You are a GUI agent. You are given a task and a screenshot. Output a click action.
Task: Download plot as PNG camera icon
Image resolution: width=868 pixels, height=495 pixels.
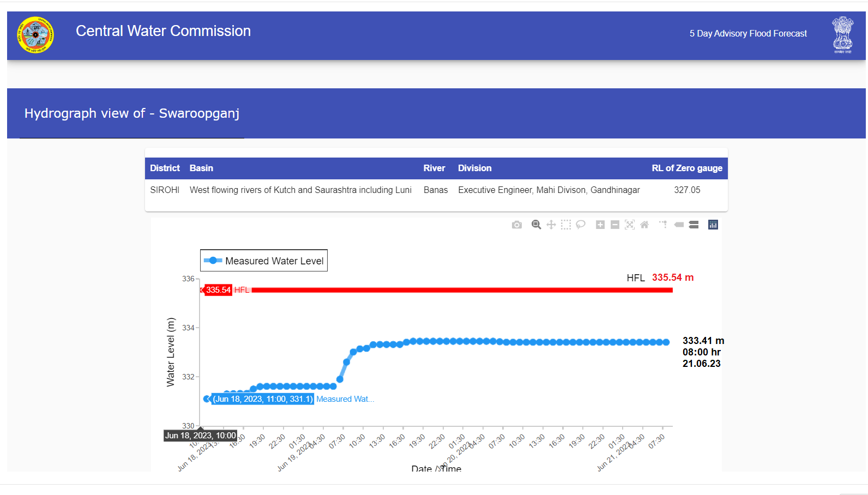pyautogui.click(x=517, y=225)
